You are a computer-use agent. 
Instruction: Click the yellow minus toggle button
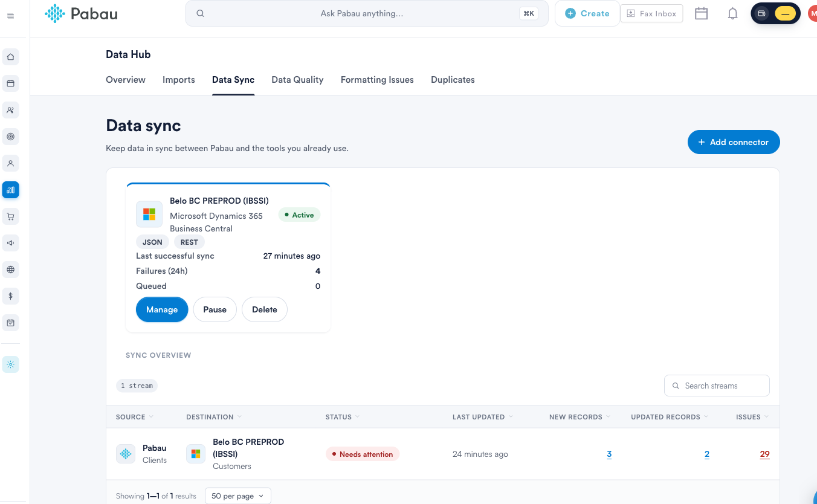(785, 13)
